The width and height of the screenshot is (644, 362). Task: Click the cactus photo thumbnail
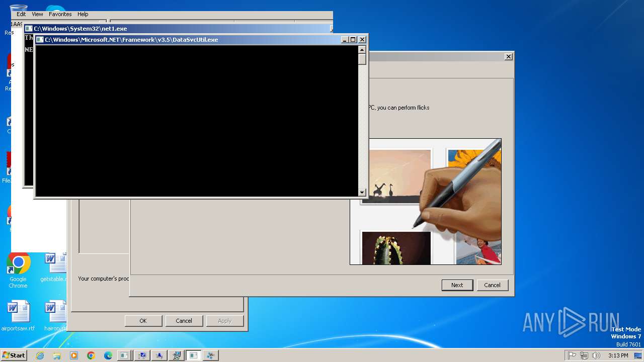(x=396, y=248)
